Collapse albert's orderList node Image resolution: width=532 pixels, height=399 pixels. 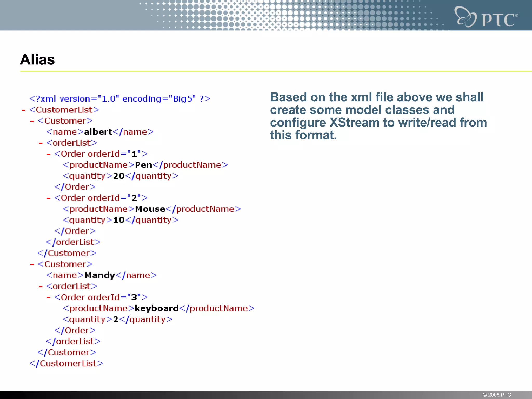tap(41, 143)
